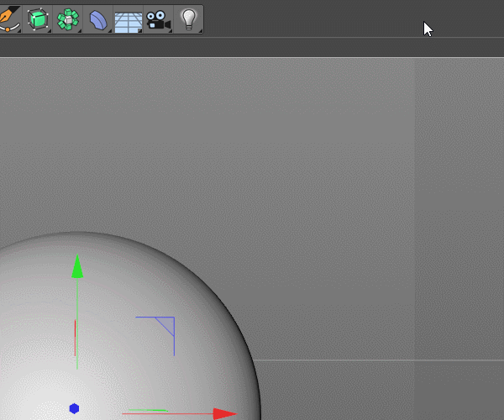Select the Spline Pen tool icon
504x420 pixels.
tap(10, 19)
